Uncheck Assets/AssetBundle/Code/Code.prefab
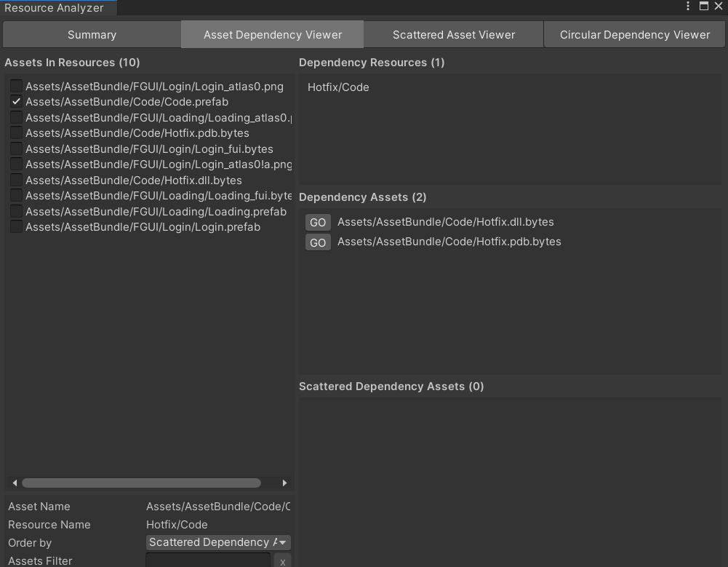Image resolution: width=728 pixels, height=567 pixels. pos(15,101)
